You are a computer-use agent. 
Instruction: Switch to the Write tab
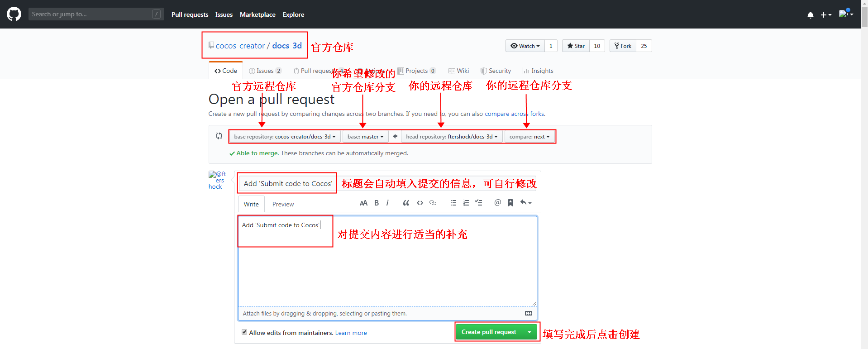251,204
